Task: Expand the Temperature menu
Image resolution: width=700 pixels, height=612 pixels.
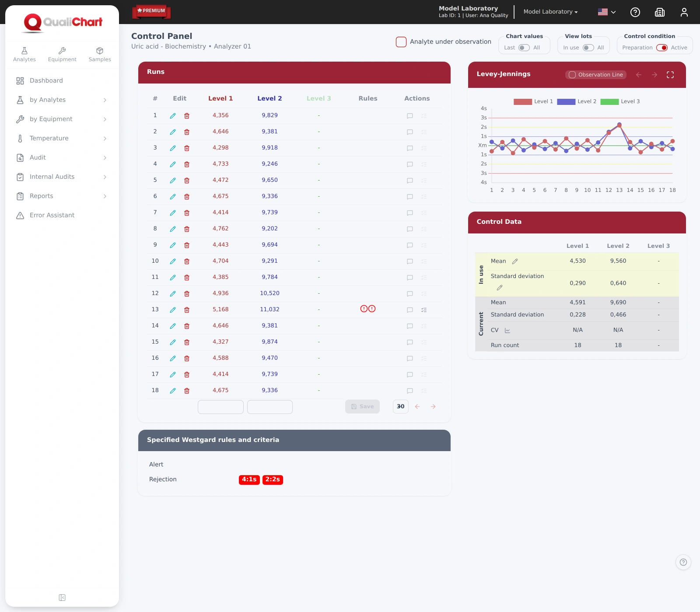Action: click(62, 138)
